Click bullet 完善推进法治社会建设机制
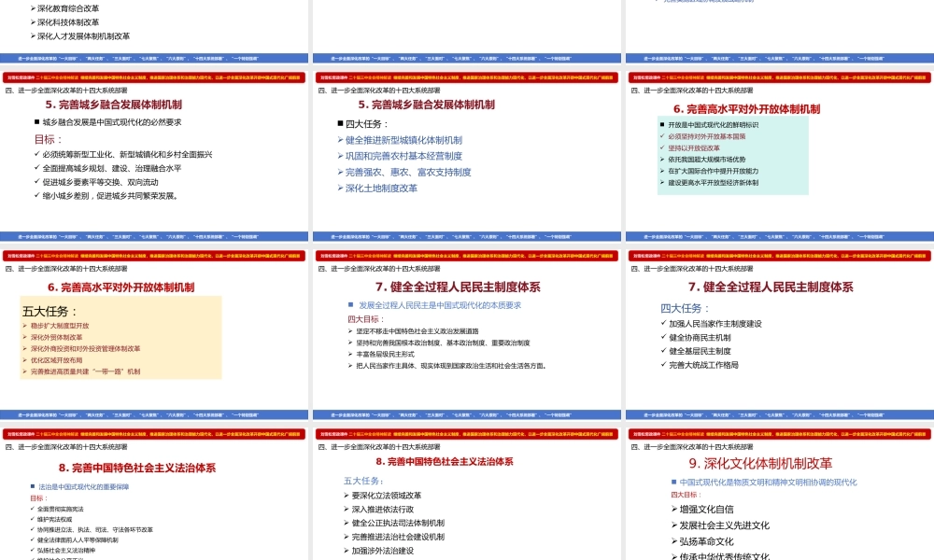 pos(398,537)
